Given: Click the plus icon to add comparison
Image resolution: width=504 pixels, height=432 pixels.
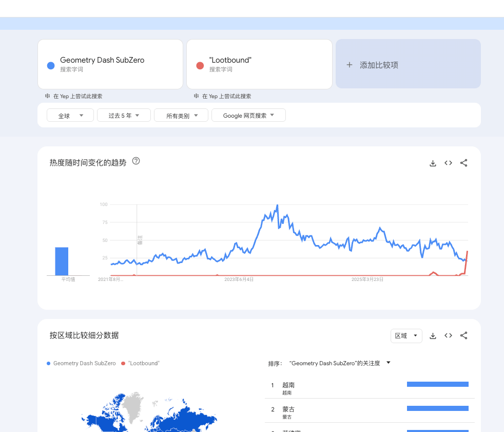Looking at the screenshot, I should [x=350, y=65].
